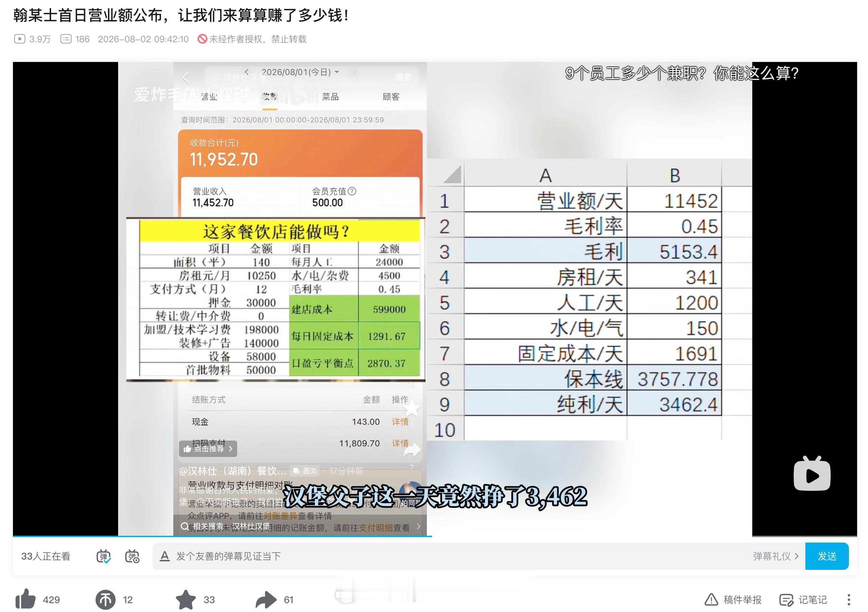Open the 2026/08/01(今日) date dropdown in video
Screen dimensions: 868x612
coord(300,72)
